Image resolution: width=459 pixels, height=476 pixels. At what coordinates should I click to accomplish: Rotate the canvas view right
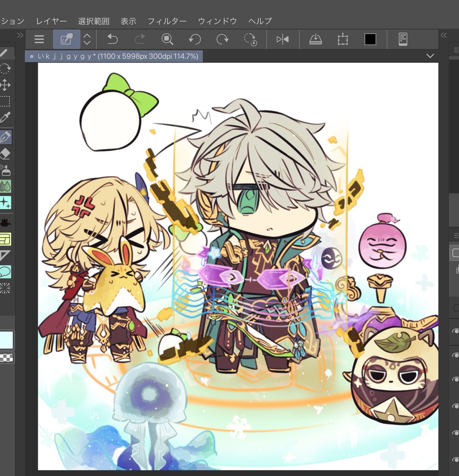click(222, 39)
